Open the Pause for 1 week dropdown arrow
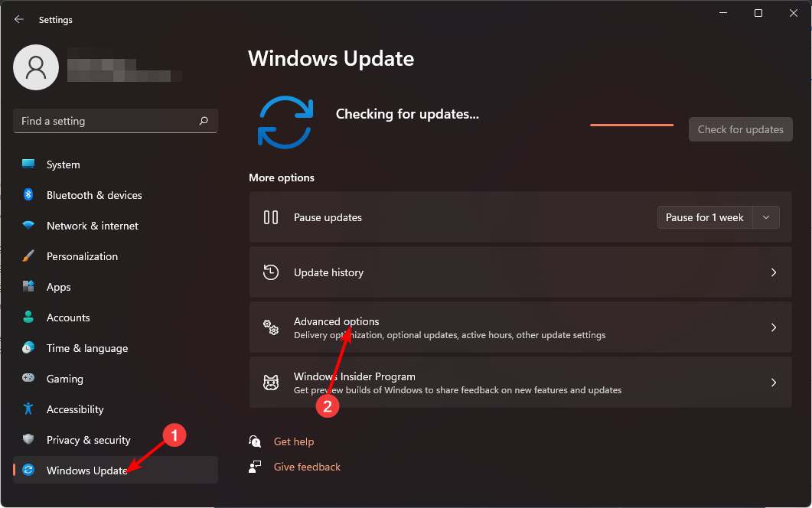Screen dimensions: 812x508 [x=765, y=217]
